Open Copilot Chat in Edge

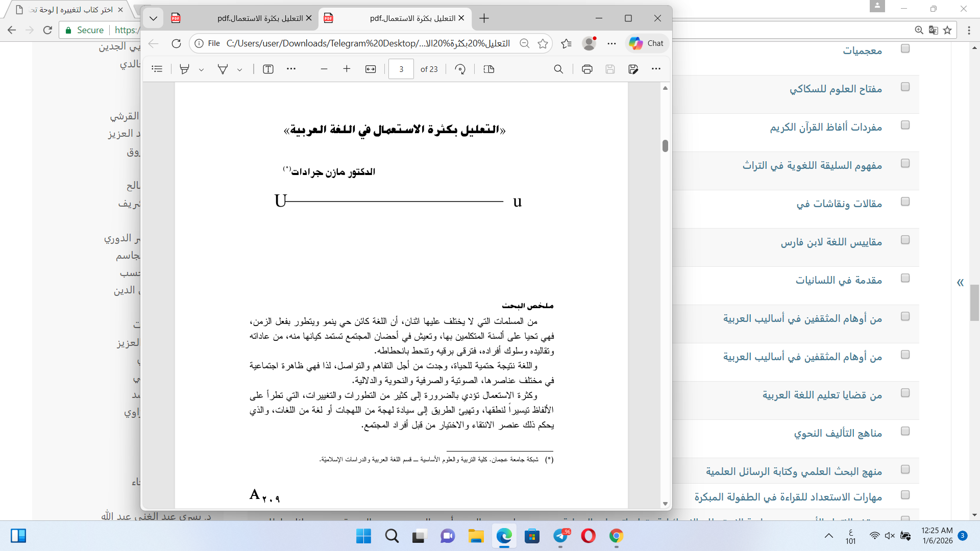(647, 43)
